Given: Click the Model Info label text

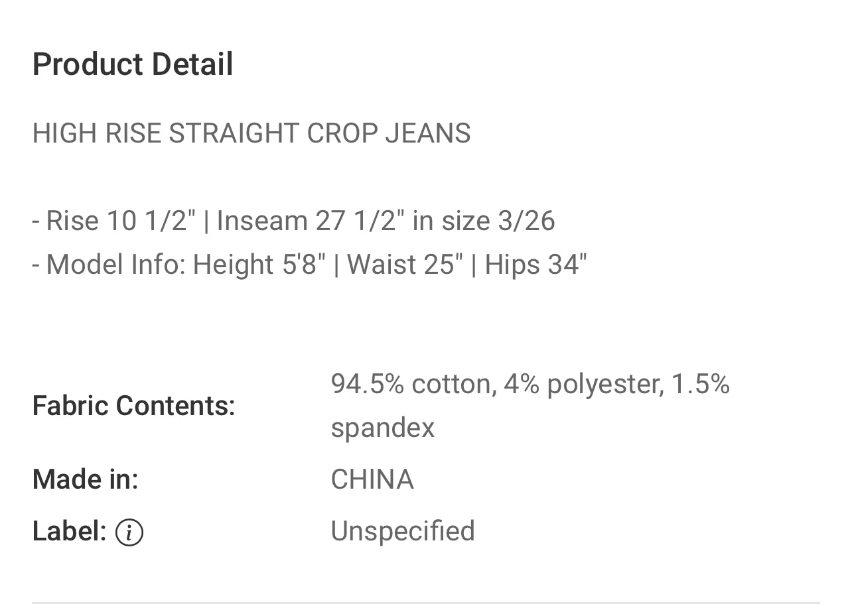Looking at the screenshot, I should (x=116, y=265).
